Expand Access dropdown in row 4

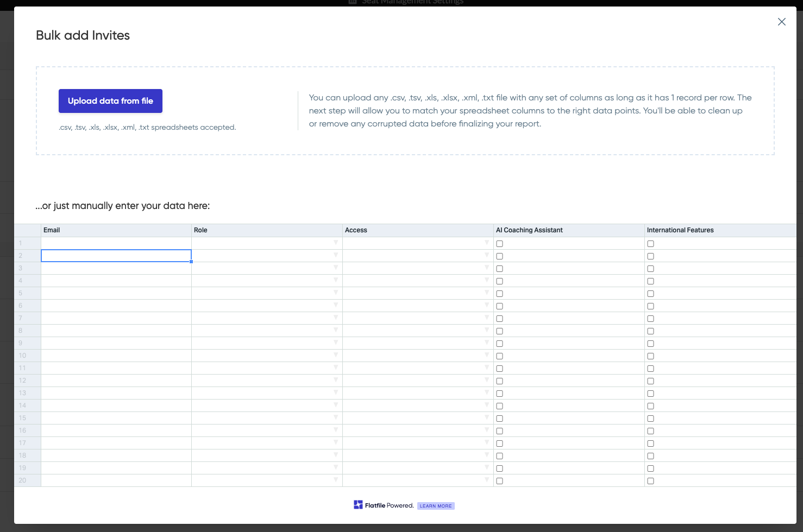(x=487, y=280)
